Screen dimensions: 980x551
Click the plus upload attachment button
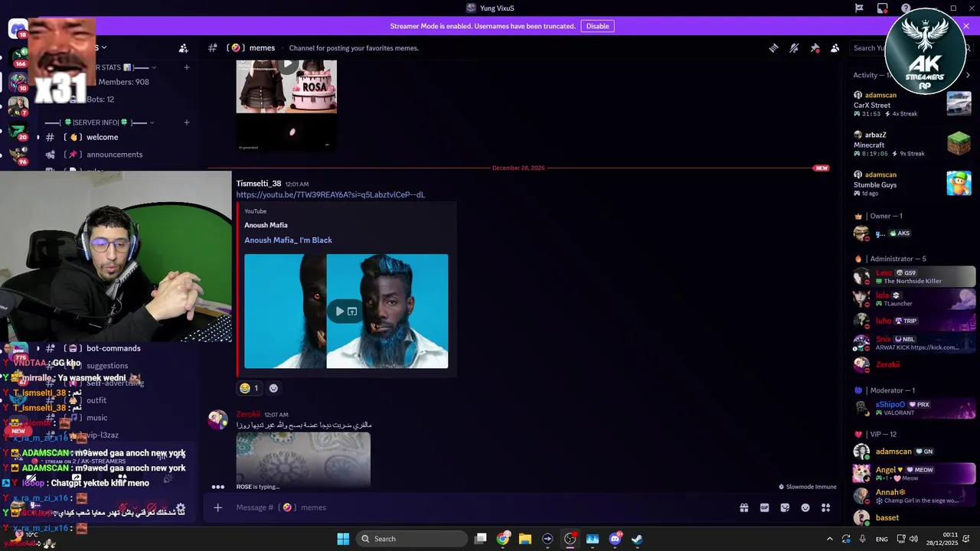tap(218, 507)
